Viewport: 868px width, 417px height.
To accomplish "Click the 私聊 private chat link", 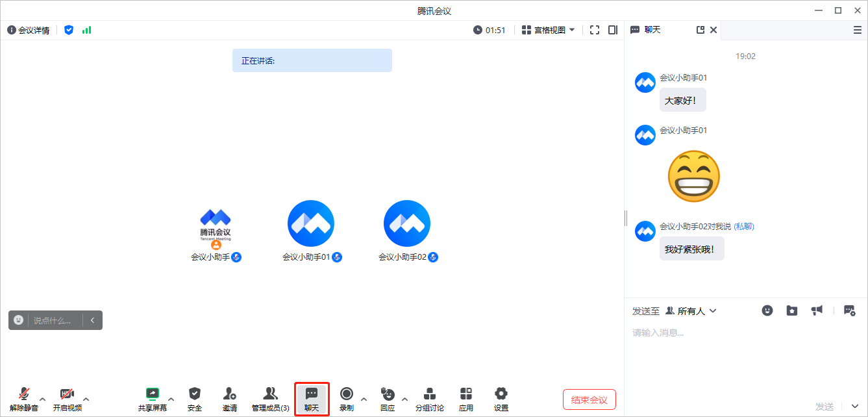I will pyautogui.click(x=744, y=227).
